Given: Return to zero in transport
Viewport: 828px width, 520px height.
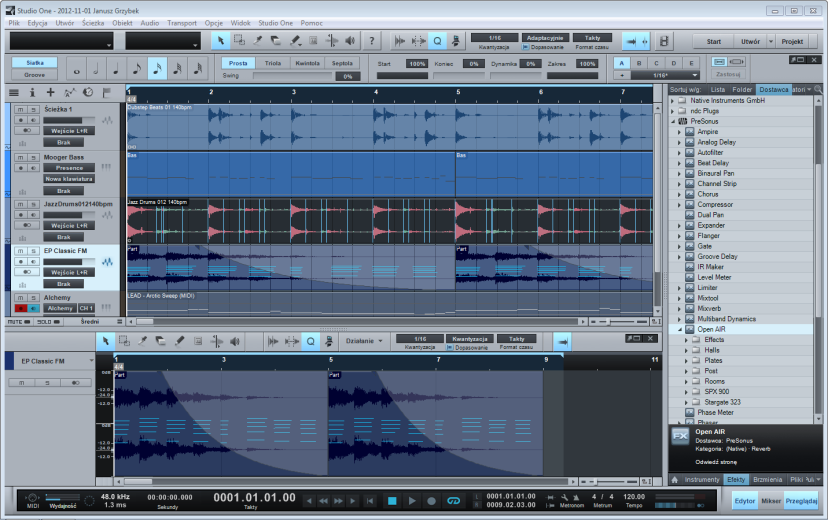Looking at the screenshot, I should click(370, 500).
